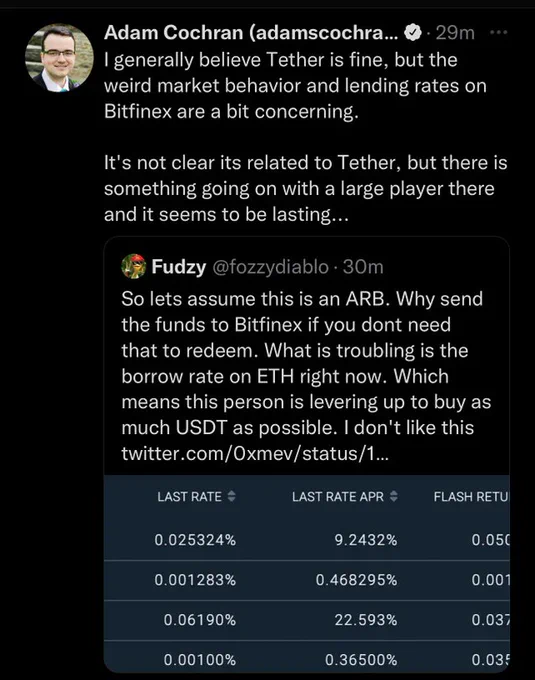
Task: Open the three-dot more options menu
Action: (x=499, y=32)
